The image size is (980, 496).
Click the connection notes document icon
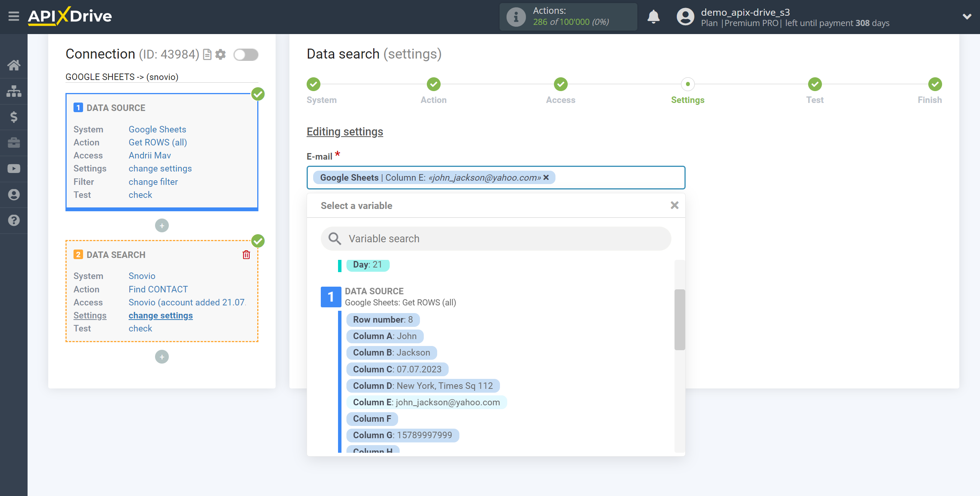(x=207, y=55)
